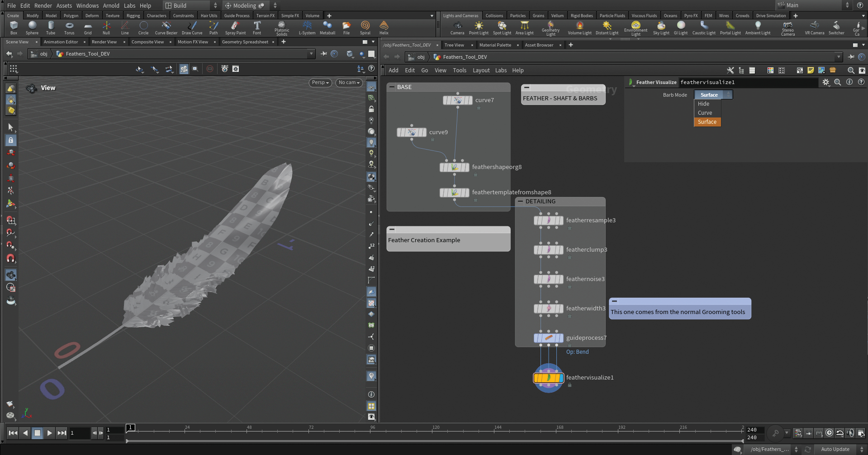868x455 pixels.
Task: Play the timeline in reverse
Action: tap(25, 433)
